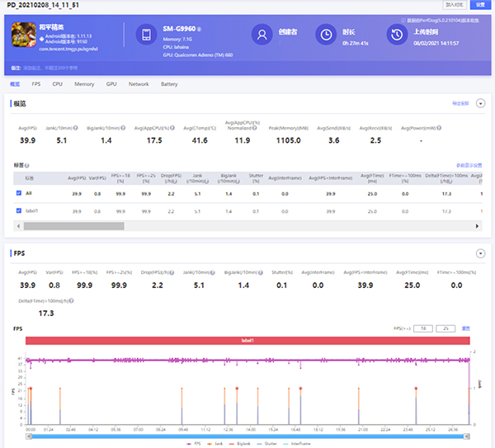The width and height of the screenshot is (495, 448).
Task: Click the phone device icon
Action: 147,35
